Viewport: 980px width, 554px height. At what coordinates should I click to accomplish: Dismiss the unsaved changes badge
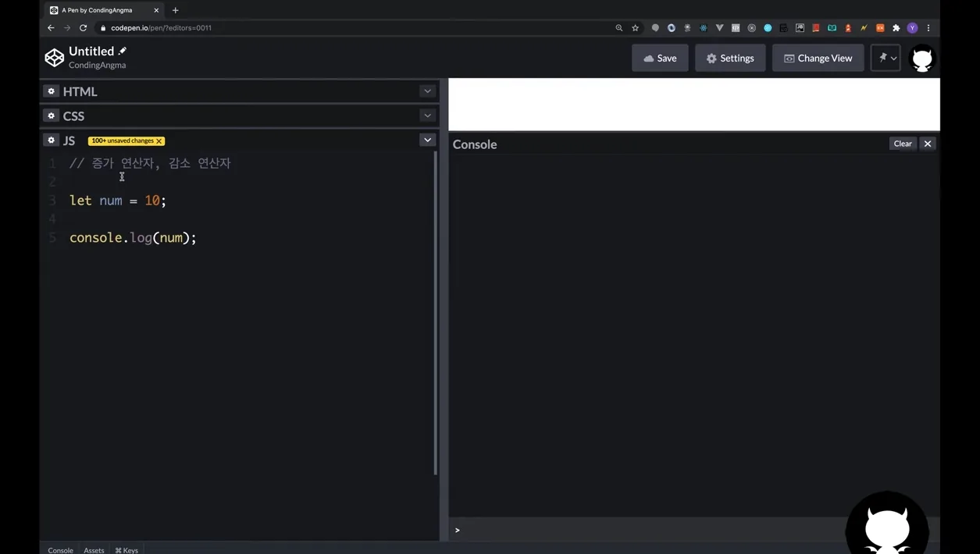tap(159, 141)
